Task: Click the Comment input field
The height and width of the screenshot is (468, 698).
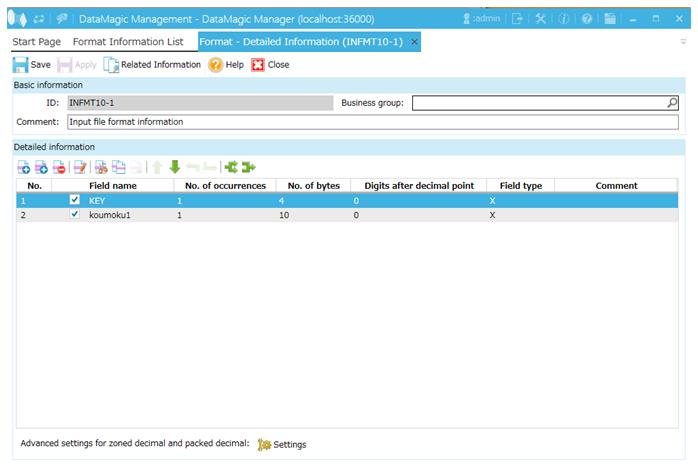Action: pyautogui.click(x=372, y=122)
